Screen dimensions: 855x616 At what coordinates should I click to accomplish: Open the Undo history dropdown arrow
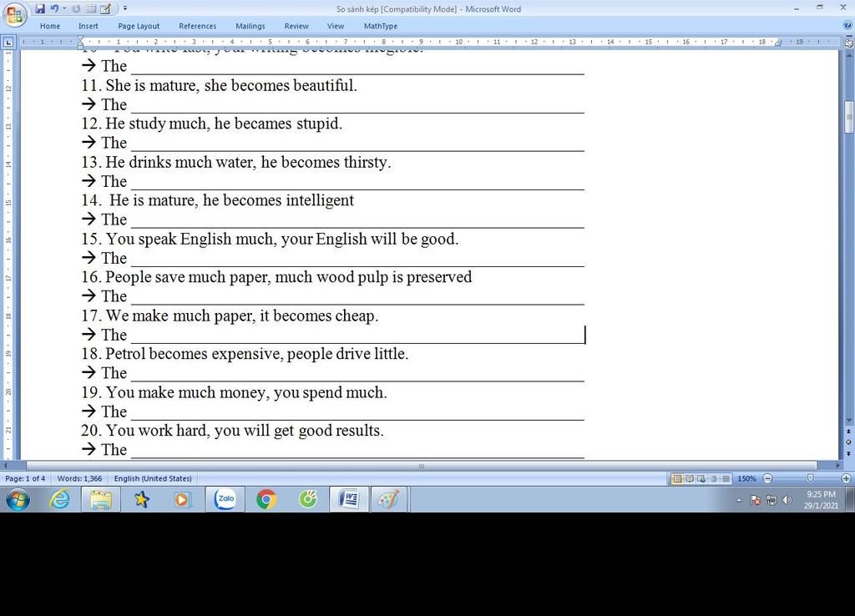pyautogui.click(x=64, y=8)
